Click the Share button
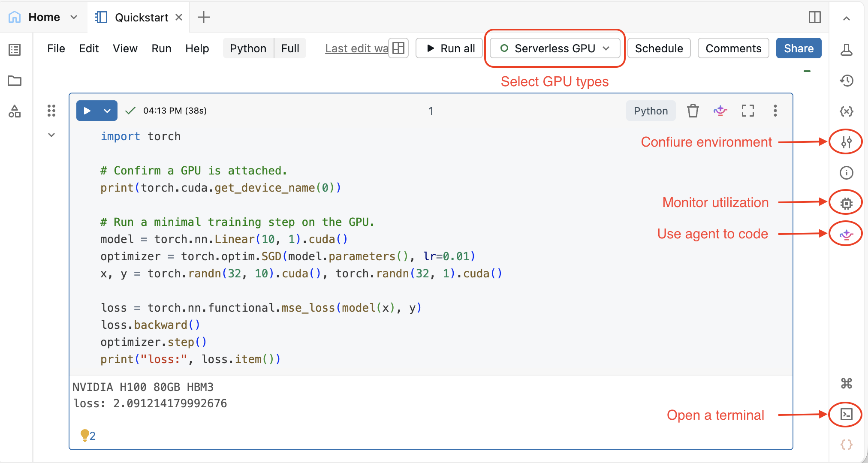Viewport: 868px width, 463px height. click(x=799, y=48)
